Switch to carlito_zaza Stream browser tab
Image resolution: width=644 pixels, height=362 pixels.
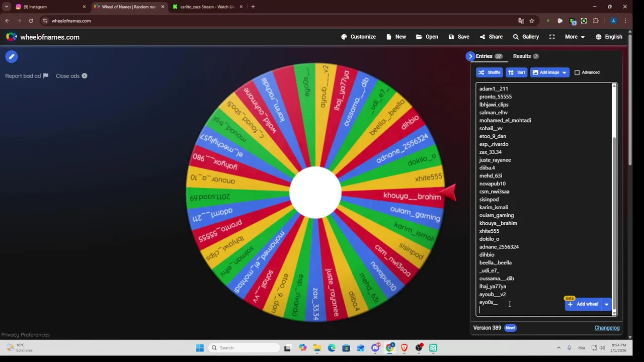tap(207, 7)
